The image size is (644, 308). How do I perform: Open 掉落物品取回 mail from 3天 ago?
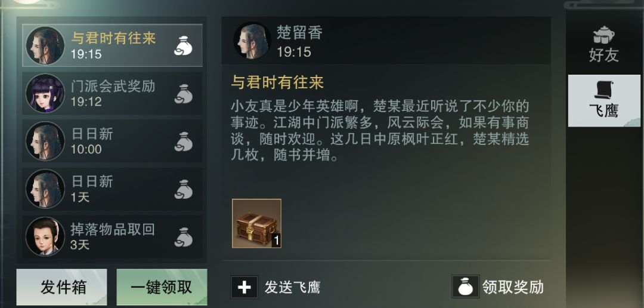click(112, 237)
